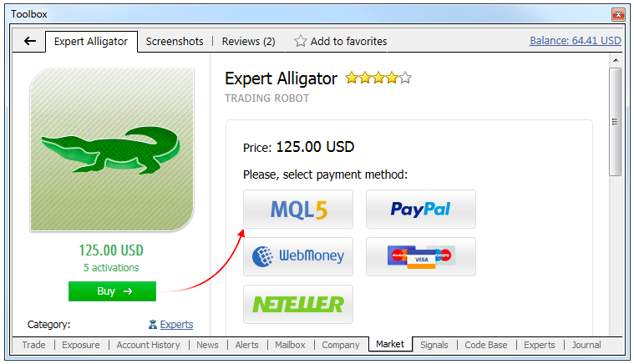634x364 pixels.
Task: Click the Expert Alligator product image
Action: 112,149
